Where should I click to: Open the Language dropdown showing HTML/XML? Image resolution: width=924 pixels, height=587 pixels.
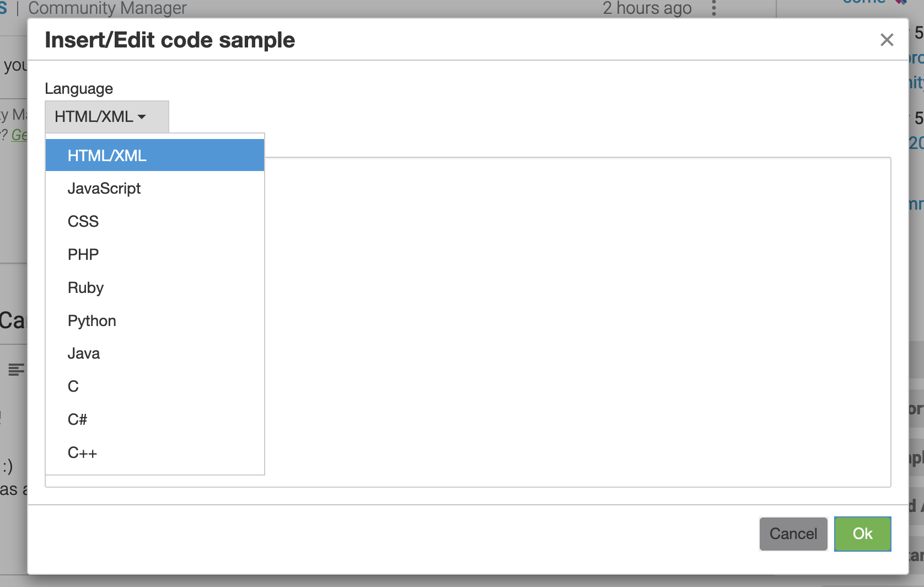[x=106, y=116]
